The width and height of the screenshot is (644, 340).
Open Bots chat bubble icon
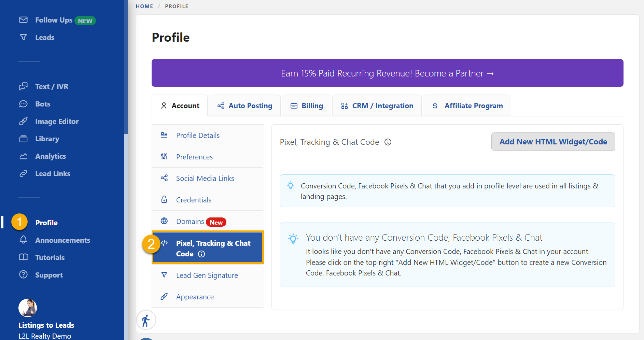(23, 104)
